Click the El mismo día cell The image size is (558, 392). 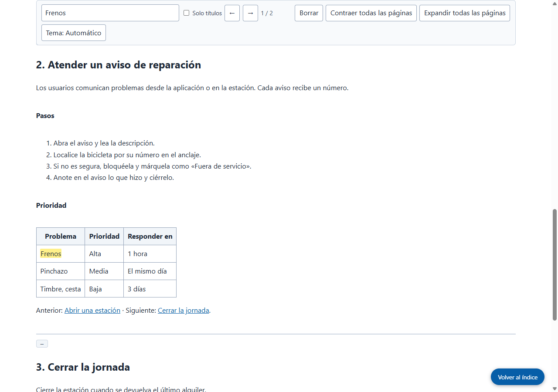point(150,271)
